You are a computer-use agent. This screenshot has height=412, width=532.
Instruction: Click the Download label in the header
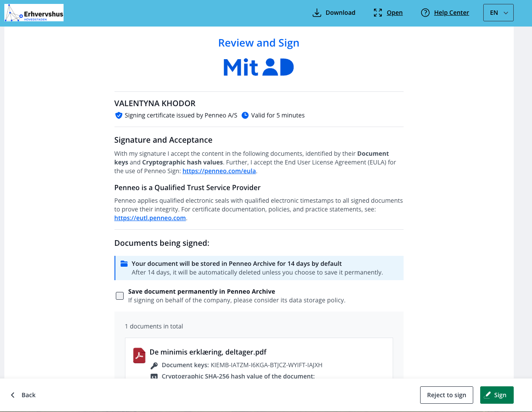(x=340, y=13)
